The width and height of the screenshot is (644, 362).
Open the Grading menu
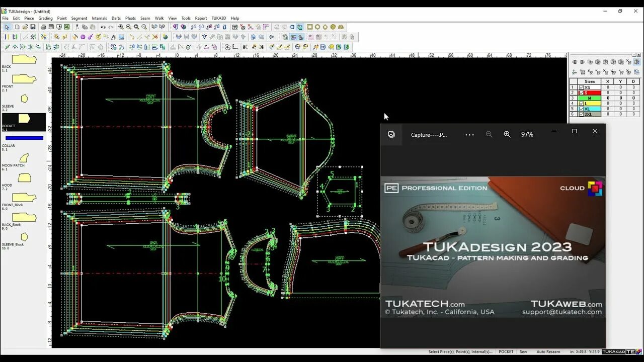[x=45, y=18]
